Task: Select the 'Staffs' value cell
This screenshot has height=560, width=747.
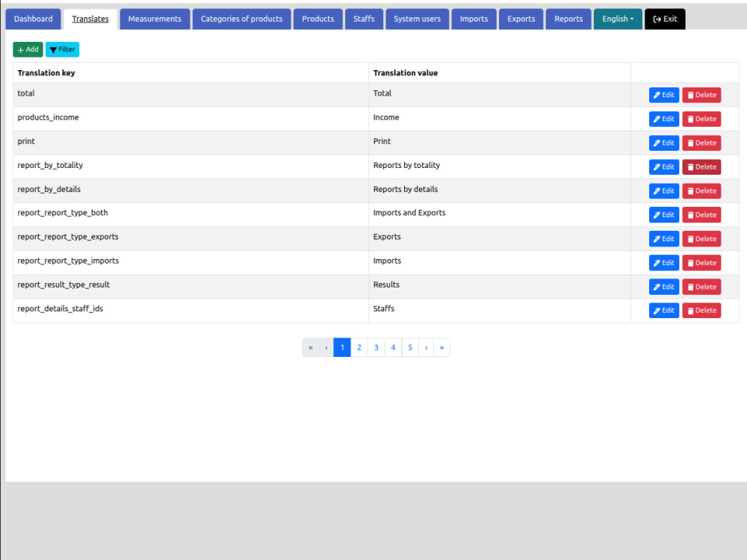Action: pyautogui.click(x=500, y=311)
